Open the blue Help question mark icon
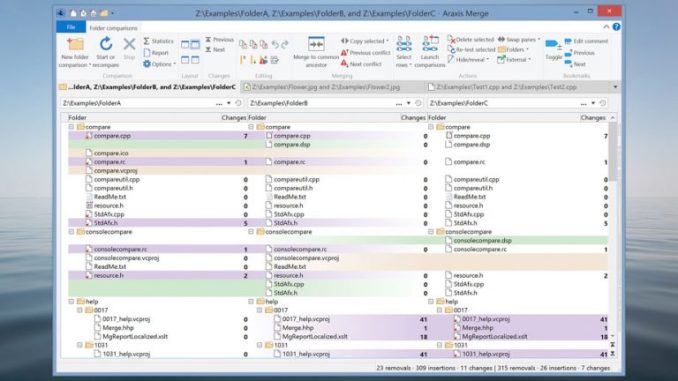The width and height of the screenshot is (678, 381). (616, 27)
